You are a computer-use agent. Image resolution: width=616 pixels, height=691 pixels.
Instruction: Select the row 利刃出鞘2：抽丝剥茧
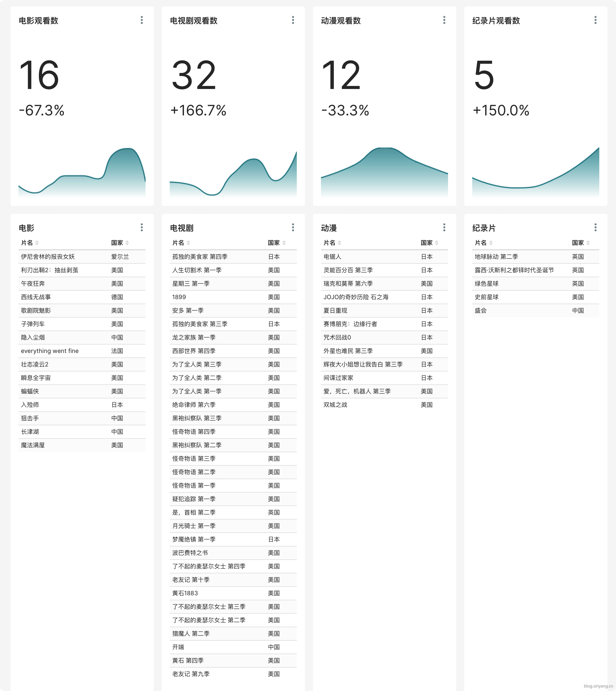[x=82, y=270]
